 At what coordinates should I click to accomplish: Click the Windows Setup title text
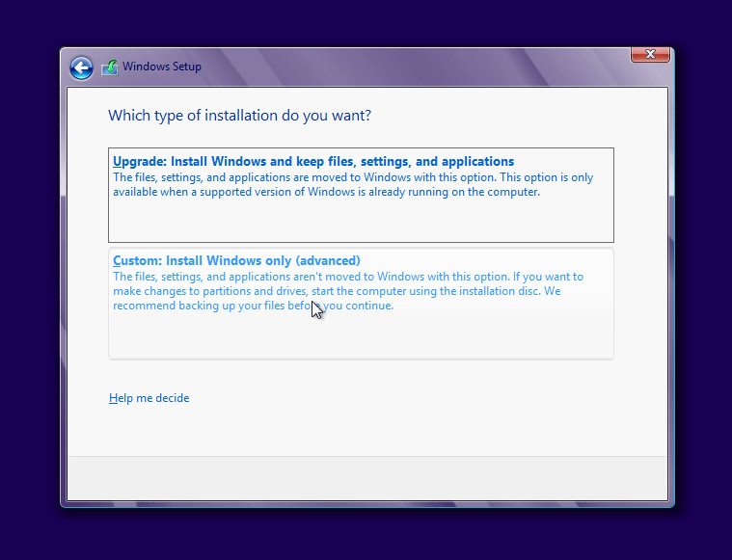162,67
